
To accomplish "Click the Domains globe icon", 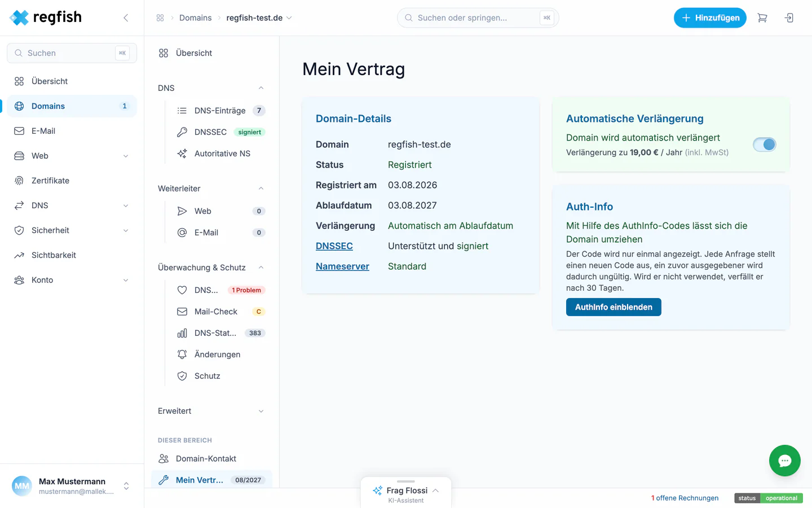I will point(19,106).
